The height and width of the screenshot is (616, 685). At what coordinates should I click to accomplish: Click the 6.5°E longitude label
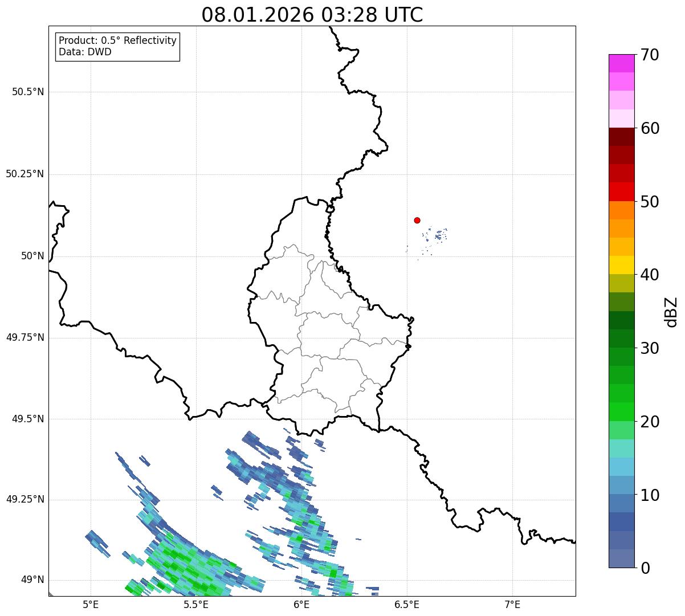[x=407, y=604]
